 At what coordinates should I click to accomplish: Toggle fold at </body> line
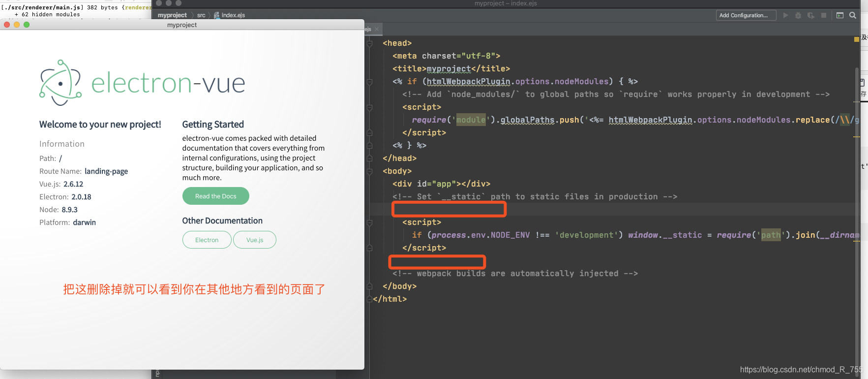369,286
